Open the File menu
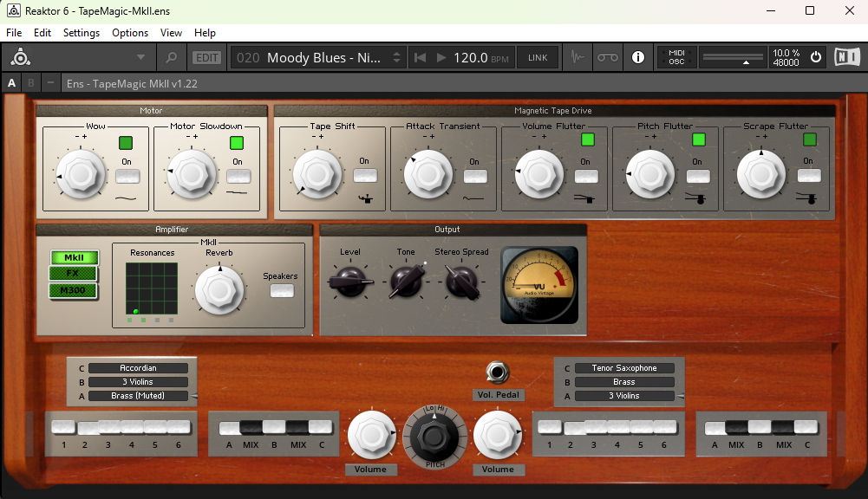 14,33
